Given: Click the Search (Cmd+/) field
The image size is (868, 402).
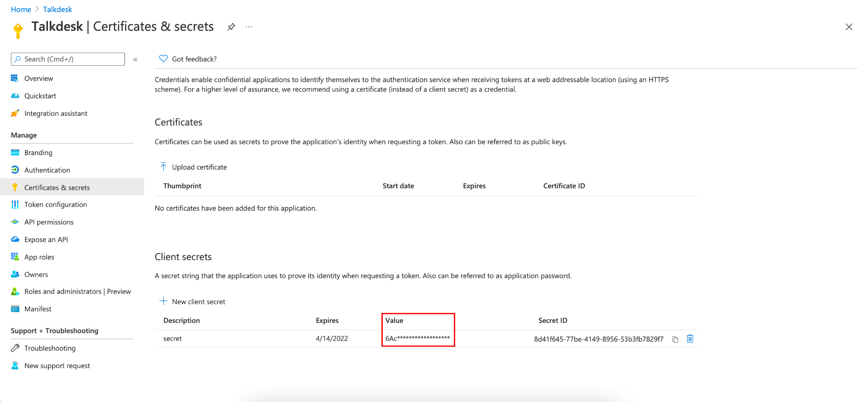Looking at the screenshot, I should coord(68,59).
